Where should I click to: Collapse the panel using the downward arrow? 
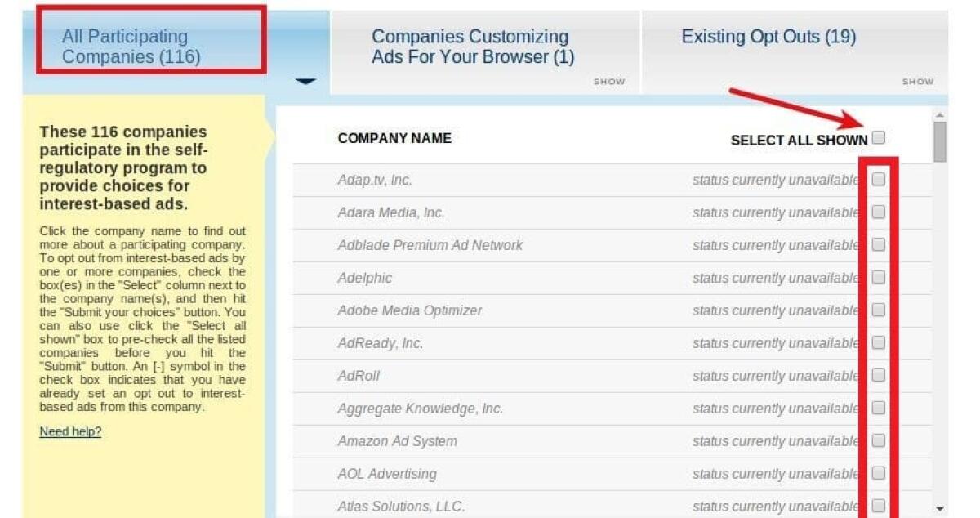pos(305,82)
